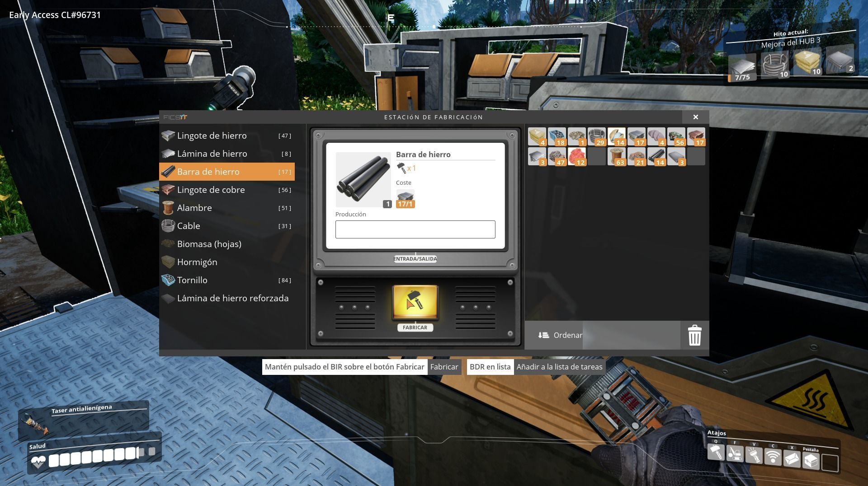Click the yellow Fabricar hammer button
Image resolution: width=868 pixels, height=486 pixels.
[415, 303]
